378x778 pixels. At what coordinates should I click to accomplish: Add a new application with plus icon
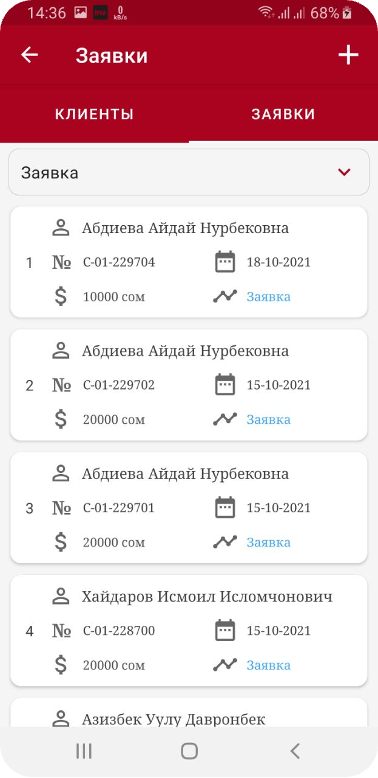click(348, 55)
